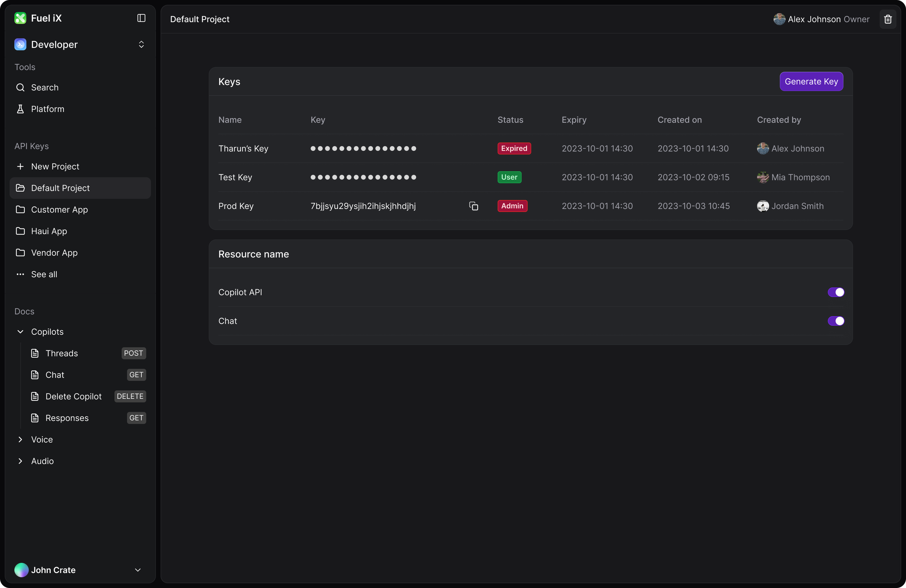Viewport: 906px width, 588px height.
Task: Click the plus icon for New Project
Action: click(20, 166)
